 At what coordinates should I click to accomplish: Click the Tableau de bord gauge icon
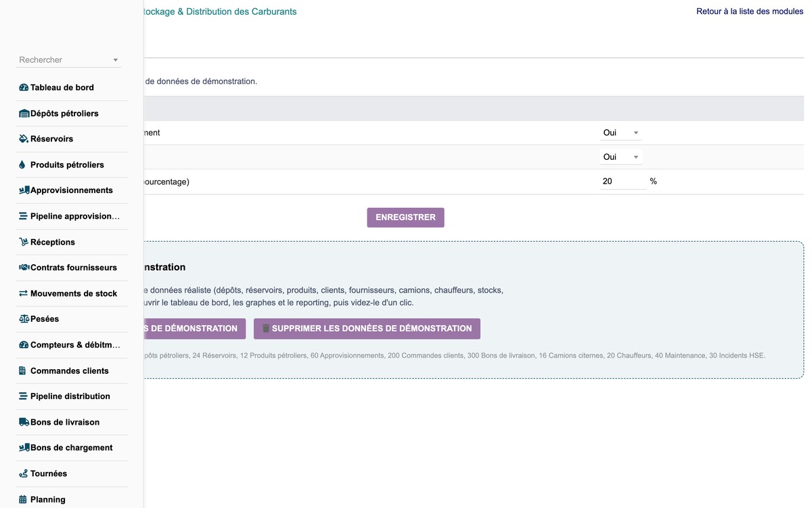pyautogui.click(x=24, y=87)
